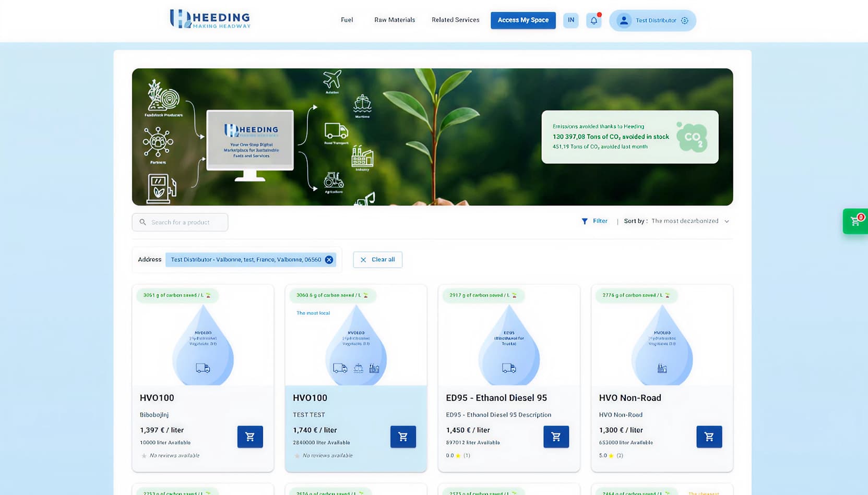This screenshot has height=495, width=868.
Task: Open the Filter options
Action: click(x=594, y=221)
